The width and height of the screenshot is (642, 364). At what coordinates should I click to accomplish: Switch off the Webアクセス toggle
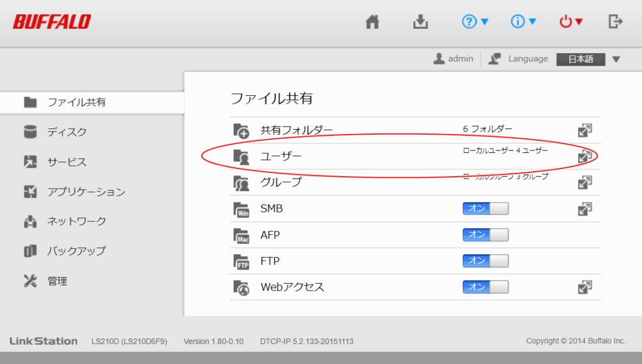[485, 287]
